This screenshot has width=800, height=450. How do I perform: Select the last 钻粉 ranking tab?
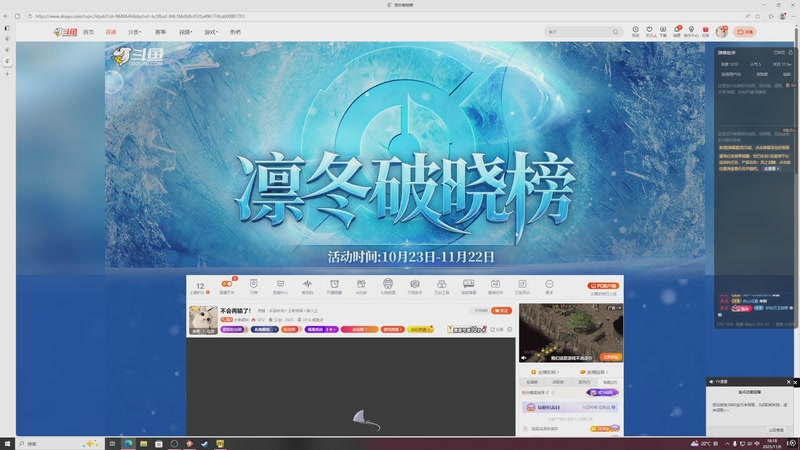pos(610,382)
